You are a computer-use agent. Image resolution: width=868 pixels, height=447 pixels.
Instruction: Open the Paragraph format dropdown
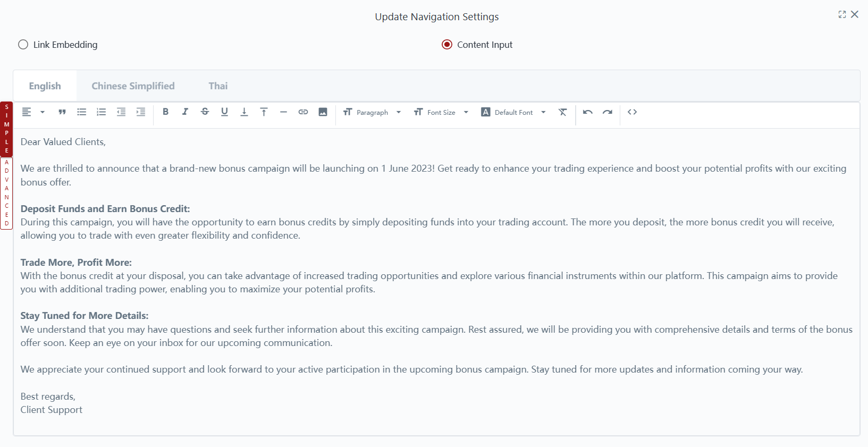pos(372,112)
